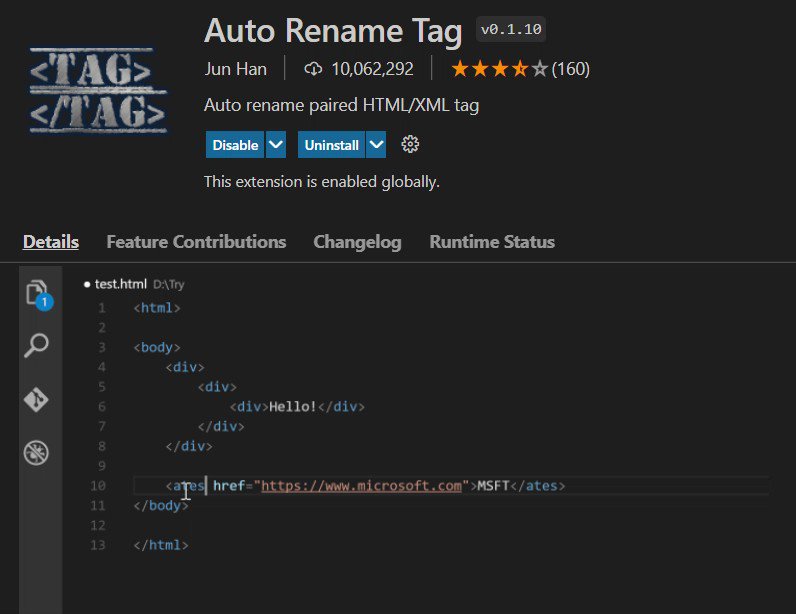796x614 pixels.
Task: Click the href attribute on line 10
Action: [x=229, y=486]
